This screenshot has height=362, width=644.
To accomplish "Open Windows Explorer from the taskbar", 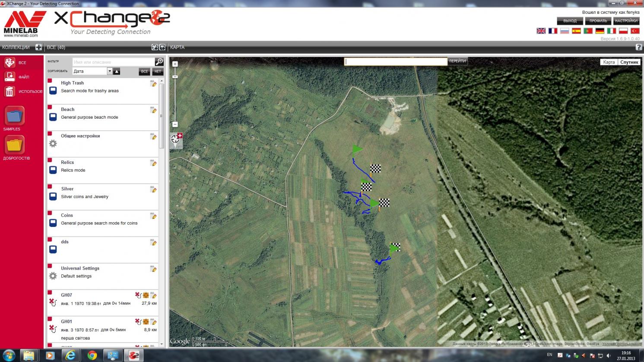I will click(x=29, y=355).
